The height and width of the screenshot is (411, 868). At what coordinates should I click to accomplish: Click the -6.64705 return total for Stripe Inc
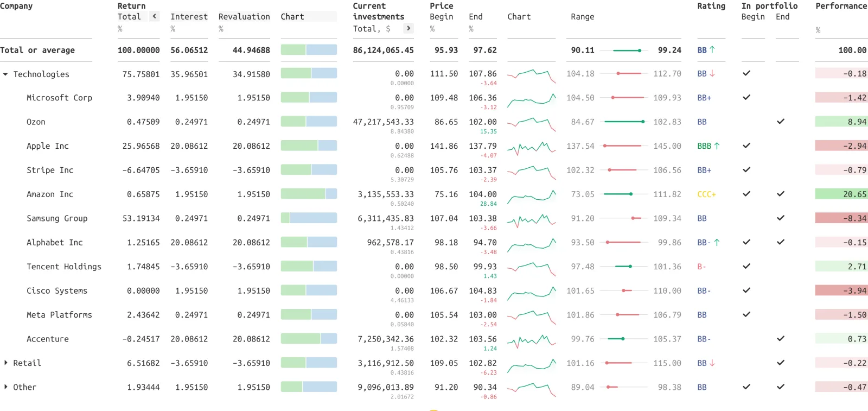pyautogui.click(x=141, y=170)
